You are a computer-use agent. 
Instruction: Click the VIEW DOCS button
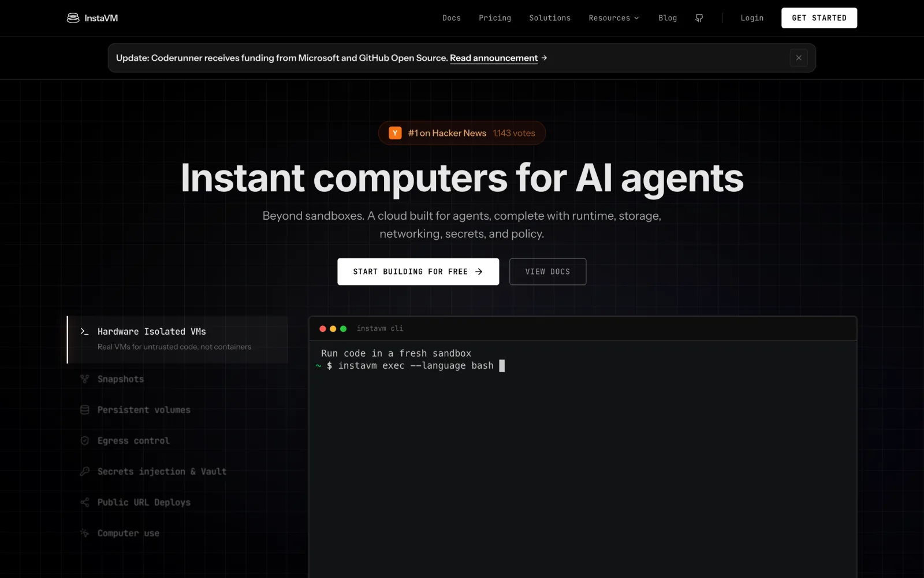click(547, 272)
